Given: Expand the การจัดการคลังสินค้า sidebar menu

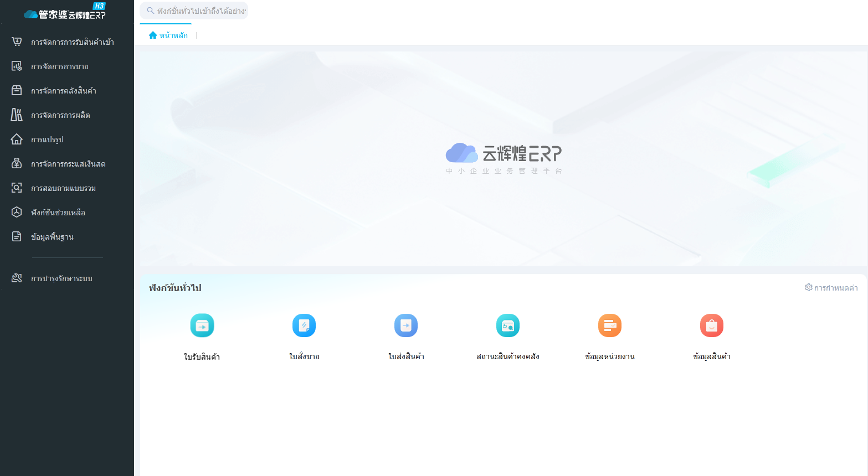Looking at the screenshot, I should point(64,91).
